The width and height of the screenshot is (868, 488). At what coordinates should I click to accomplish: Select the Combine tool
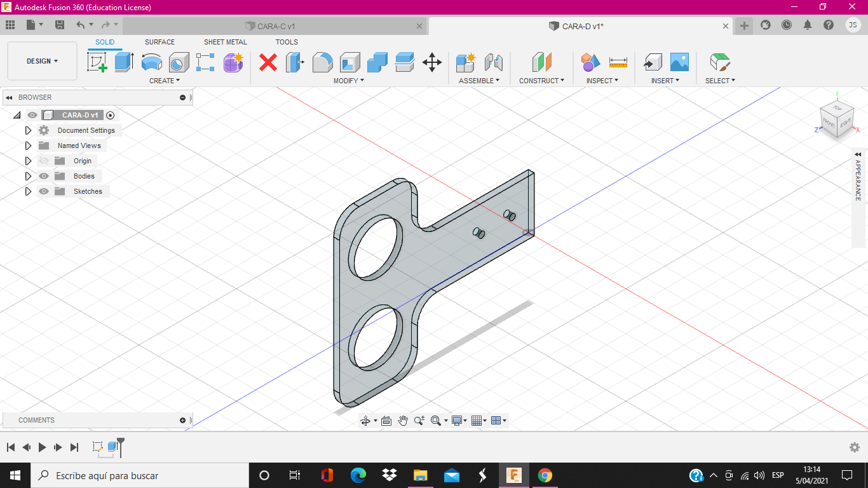coord(377,62)
